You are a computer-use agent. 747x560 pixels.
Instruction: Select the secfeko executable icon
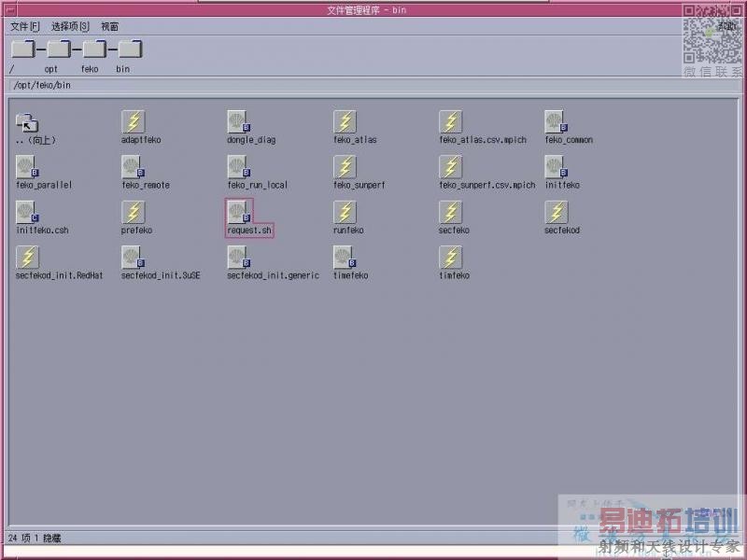451,213
